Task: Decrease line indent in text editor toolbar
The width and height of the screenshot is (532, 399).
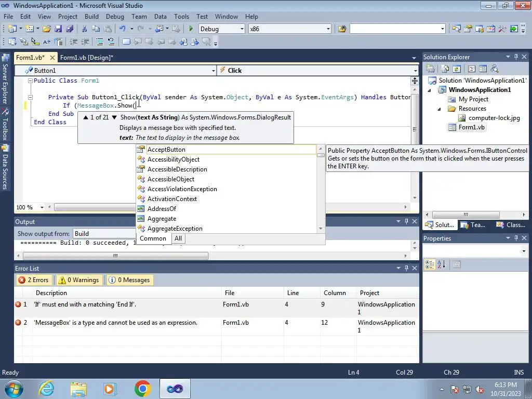Action: coord(73,42)
